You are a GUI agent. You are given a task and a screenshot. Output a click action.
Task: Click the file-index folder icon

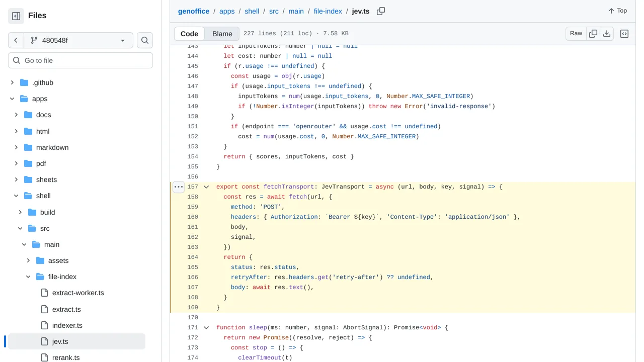coord(40,277)
